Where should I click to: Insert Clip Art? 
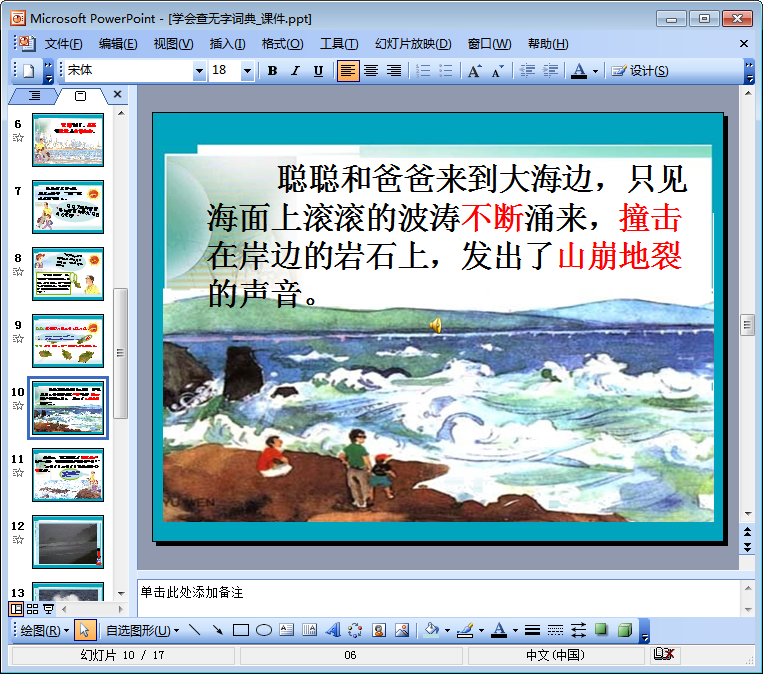pos(379,630)
